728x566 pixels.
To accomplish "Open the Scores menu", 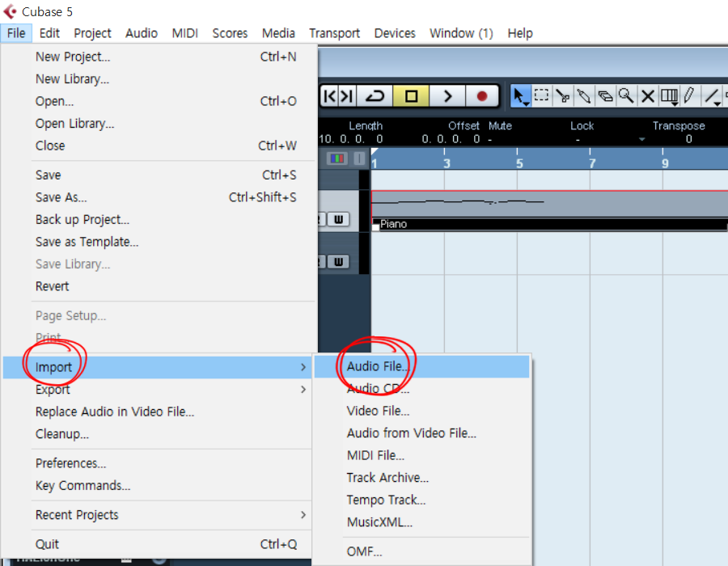I will click(x=230, y=33).
